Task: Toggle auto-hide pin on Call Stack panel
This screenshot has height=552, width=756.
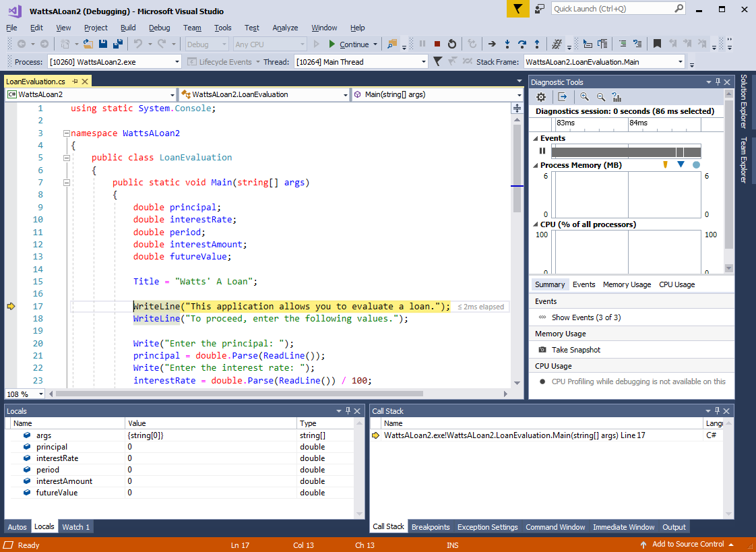Action: click(718, 410)
